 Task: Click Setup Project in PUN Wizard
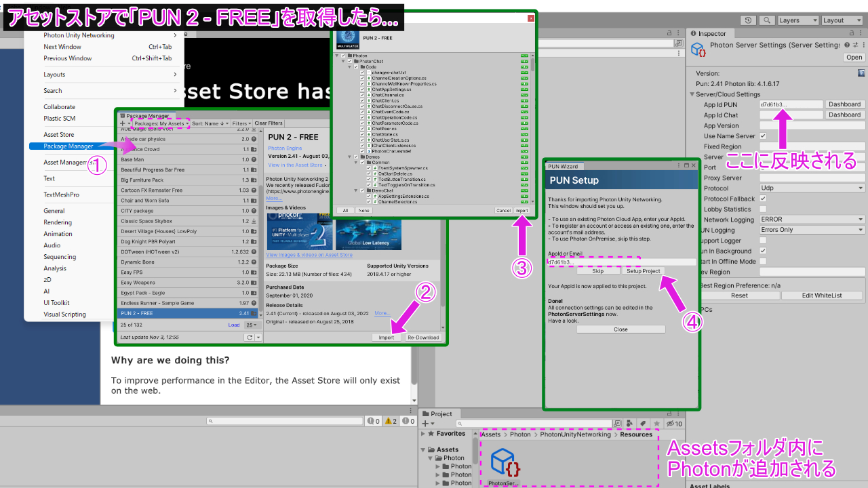point(644,271)
